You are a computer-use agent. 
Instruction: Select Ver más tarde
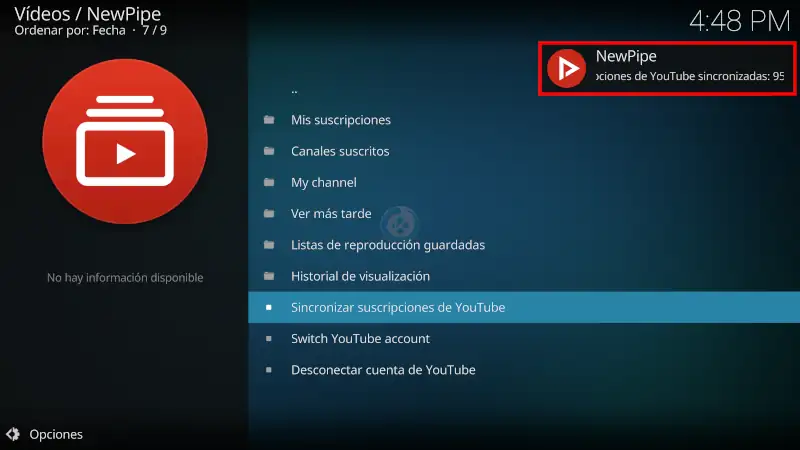pyautogui.click(x=524, y=213)
